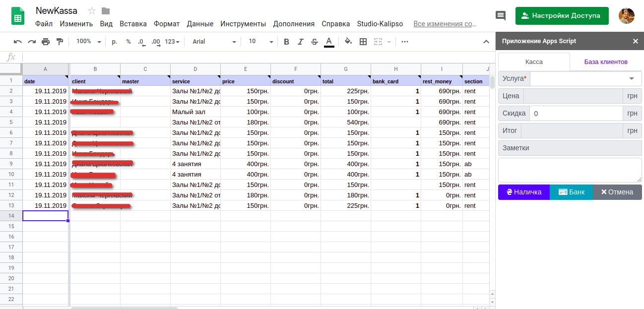644x309 pixels.
Task: Show more toolbar options (three dots)
Action: coord(405,42)
